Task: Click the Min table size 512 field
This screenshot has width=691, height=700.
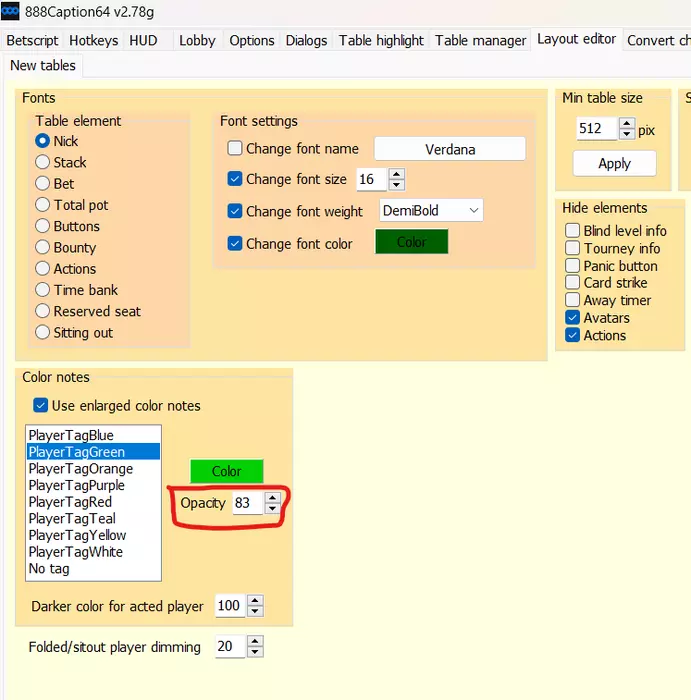Action: point(597,129)
